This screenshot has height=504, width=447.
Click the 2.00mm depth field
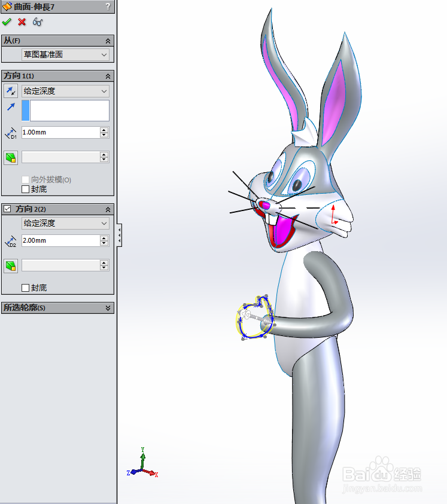pyautogui.click(x=60, y=240)
